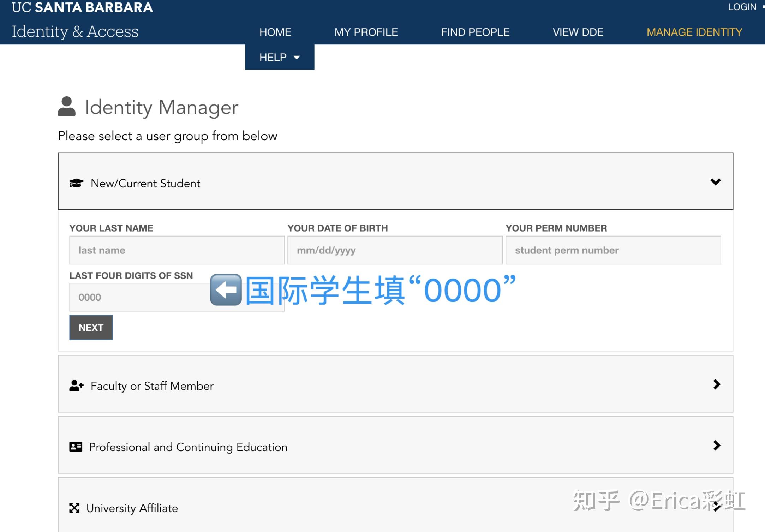
Task: Expand Professional and Continuing Education chevron
Action: (x=717, y=445)
